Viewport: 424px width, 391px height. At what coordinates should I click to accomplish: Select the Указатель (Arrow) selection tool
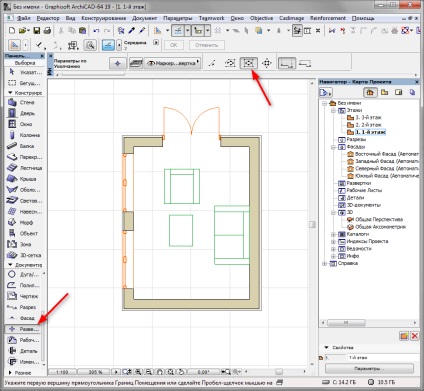[24, 72]
